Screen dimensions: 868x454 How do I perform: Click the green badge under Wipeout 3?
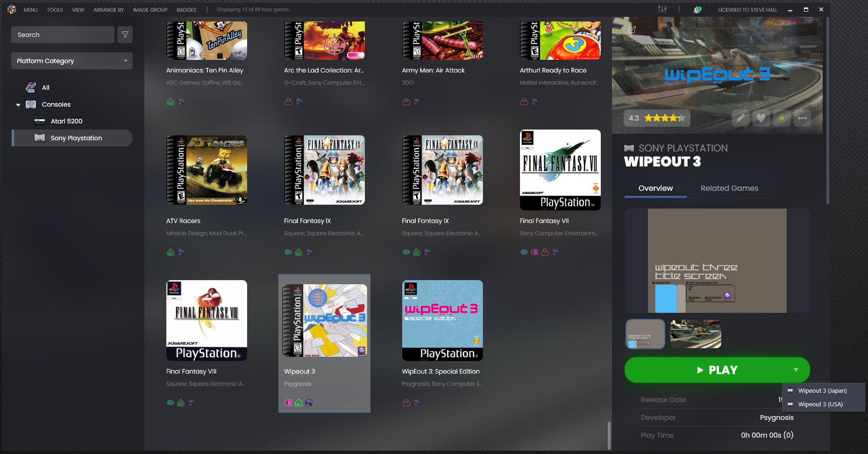[299, 403]
